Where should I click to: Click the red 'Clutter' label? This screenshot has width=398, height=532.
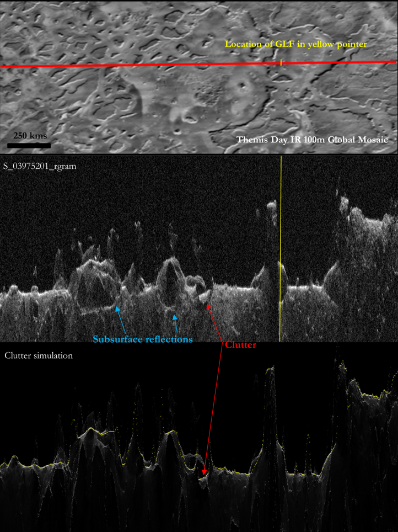pos(240,345)
